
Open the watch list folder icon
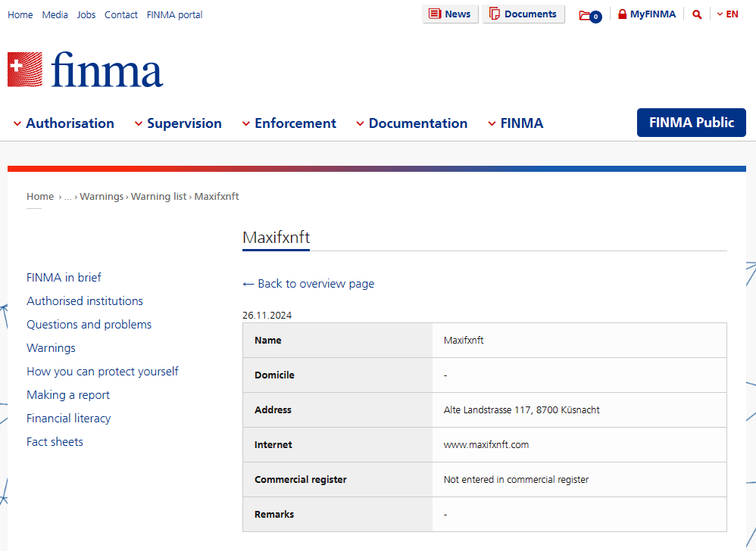pos(590,15)
